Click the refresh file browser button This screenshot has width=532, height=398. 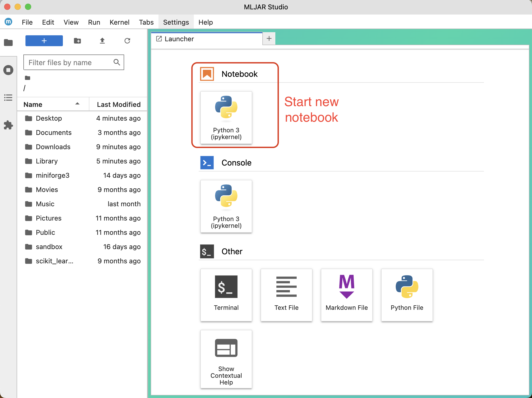[128, 40]
